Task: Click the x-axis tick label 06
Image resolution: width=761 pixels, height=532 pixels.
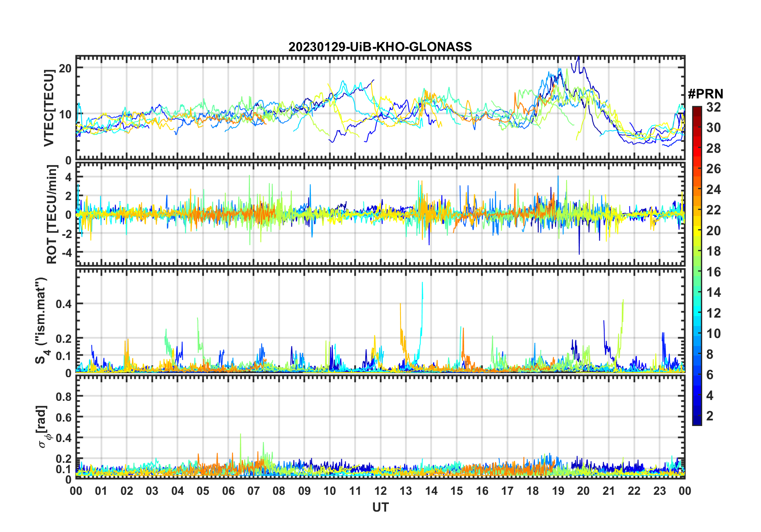Action: (228, 491)
